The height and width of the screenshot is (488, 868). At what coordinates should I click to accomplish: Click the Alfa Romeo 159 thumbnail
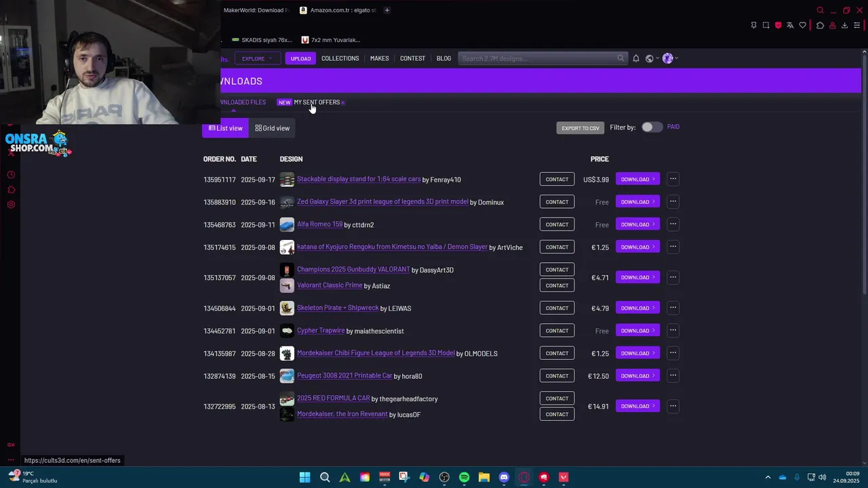click(x=287, y=224)
